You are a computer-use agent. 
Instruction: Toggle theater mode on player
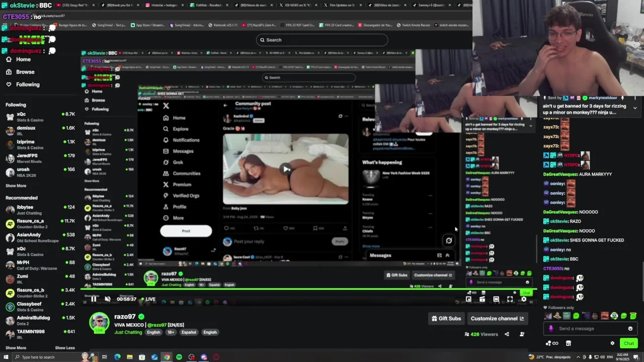496,299
